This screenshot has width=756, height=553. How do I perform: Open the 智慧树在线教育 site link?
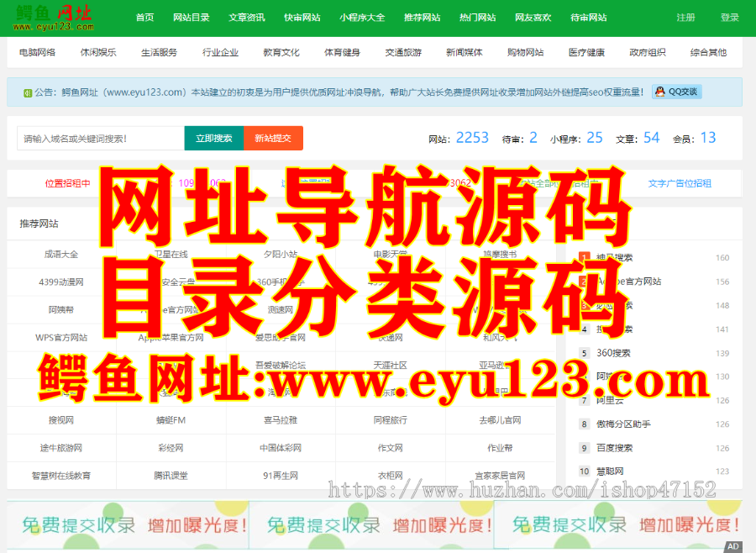tap(61, 476)
